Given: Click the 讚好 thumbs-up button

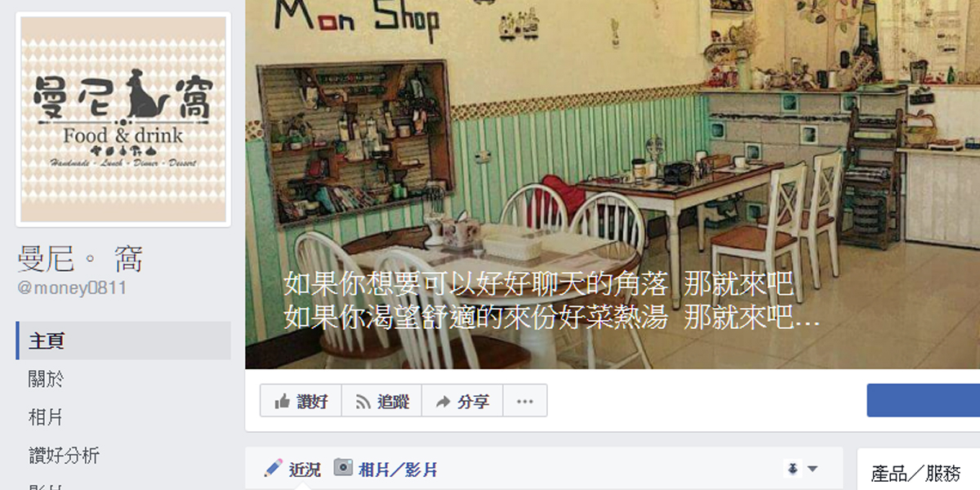Looking at the screenshot, I should tap(301, 401).
